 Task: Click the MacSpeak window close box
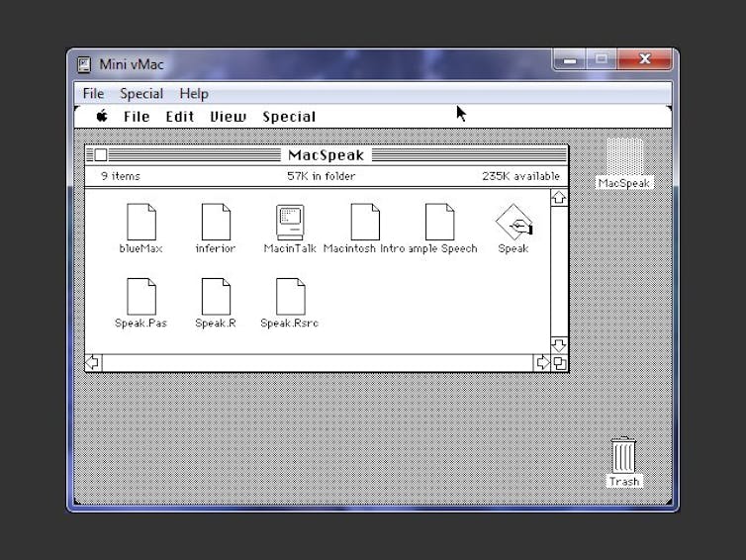pyautogui.click(x=101, y=155)
